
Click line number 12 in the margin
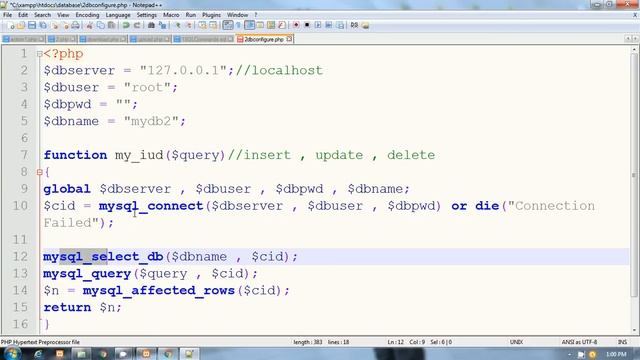pos(19,256)
